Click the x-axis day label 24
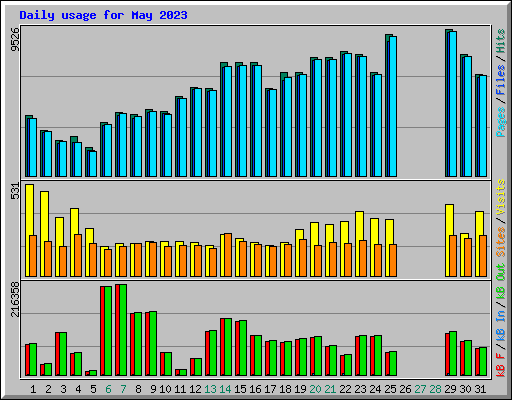 (375, 389)
